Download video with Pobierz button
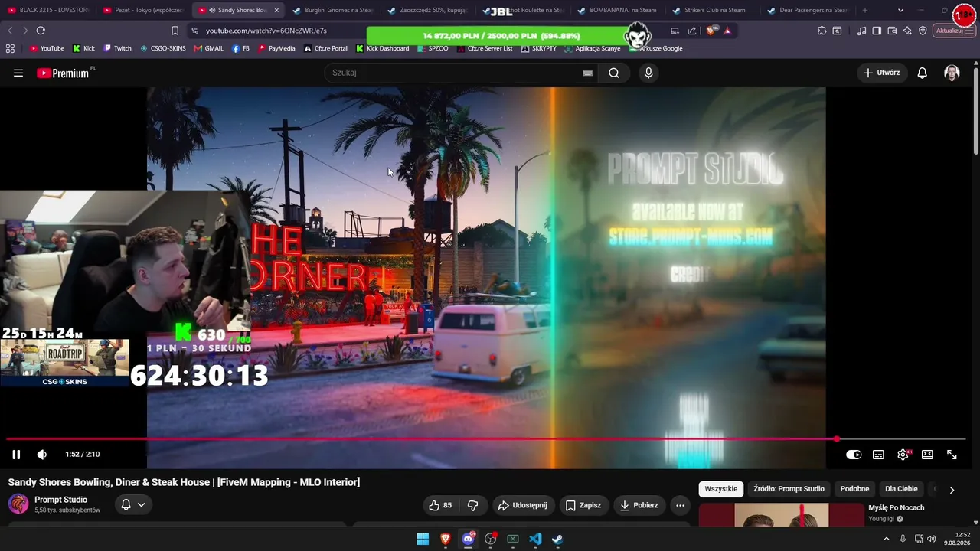980x551 pixels. tap(639, 505)
